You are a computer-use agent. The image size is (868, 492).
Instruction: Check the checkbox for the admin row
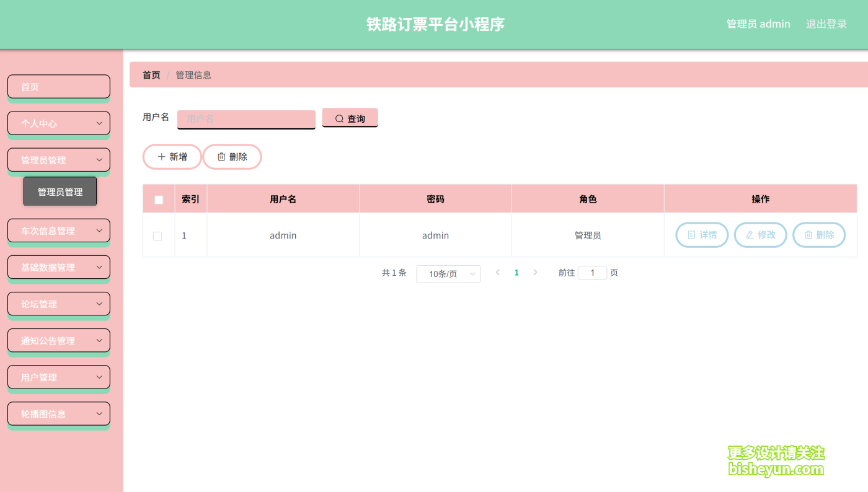[159, 235]
